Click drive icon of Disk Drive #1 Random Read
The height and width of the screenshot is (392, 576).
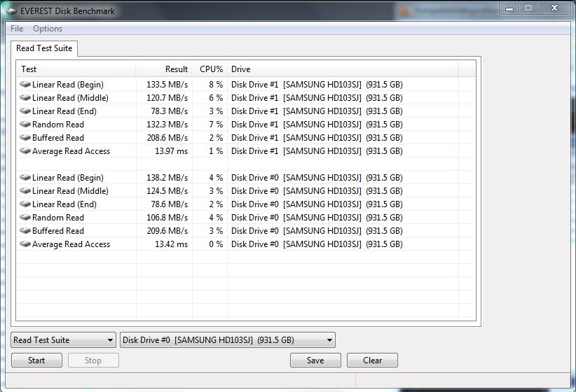pos(25,125)
